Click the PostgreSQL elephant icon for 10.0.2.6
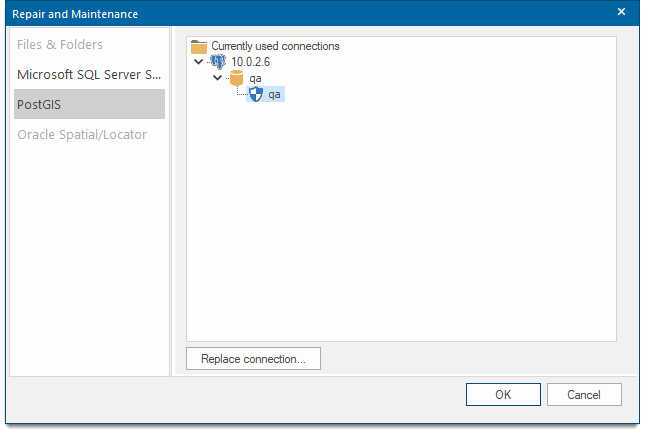Screen dimensions: 645x434 [218, 62]
